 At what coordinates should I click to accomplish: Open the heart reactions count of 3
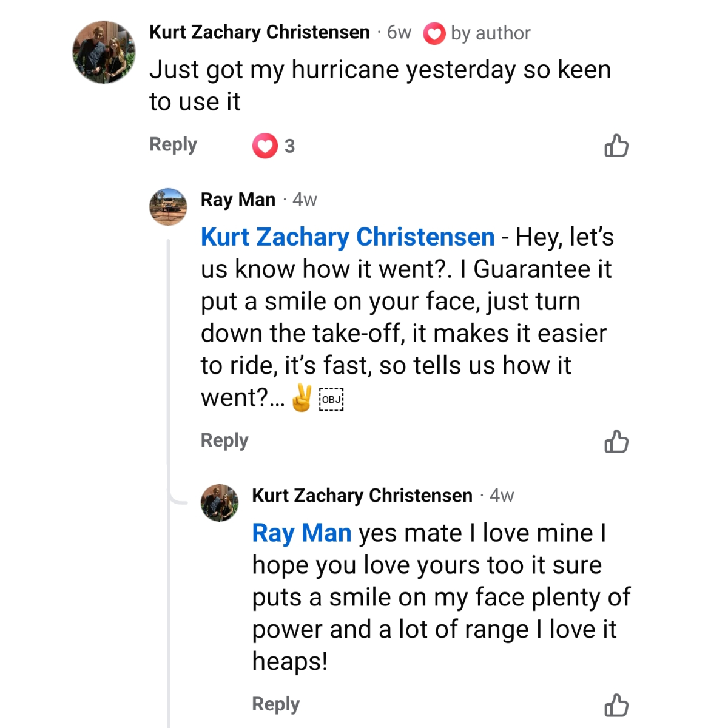coord(274,146)
